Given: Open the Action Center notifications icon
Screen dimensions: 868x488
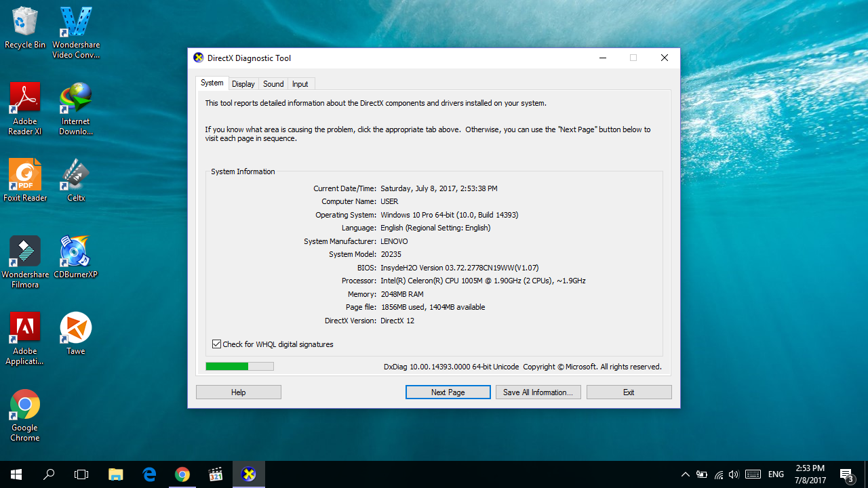Looking at the screenshot, I should click(x=847, y=474).
